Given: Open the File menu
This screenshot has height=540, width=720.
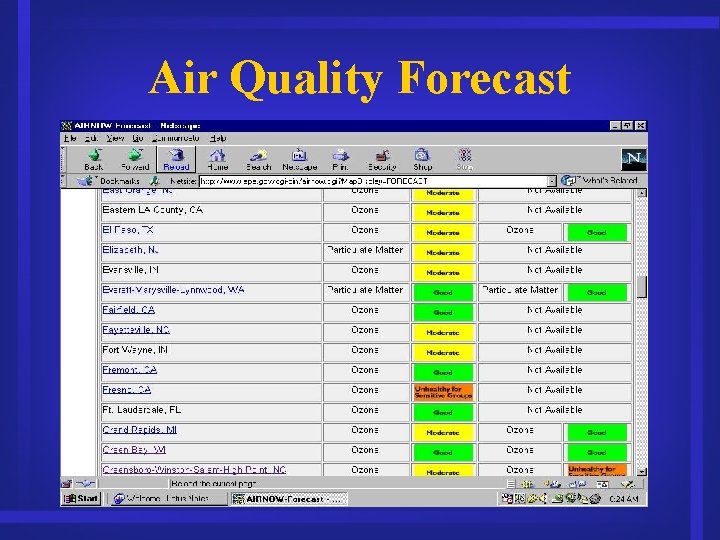Looking at the screenshot, I should [x=70, y=138].
